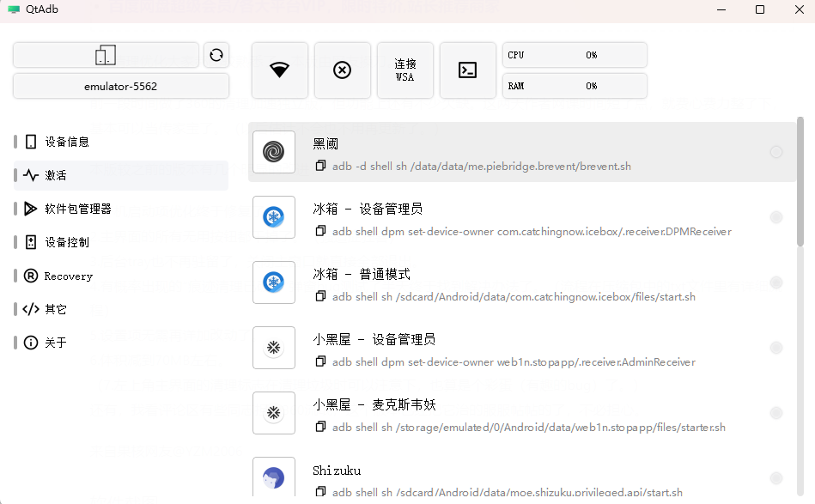Click the web1n.stopapp AdminReceiver command text
Viewport: 815px width, 504px height.
point(514,361)
